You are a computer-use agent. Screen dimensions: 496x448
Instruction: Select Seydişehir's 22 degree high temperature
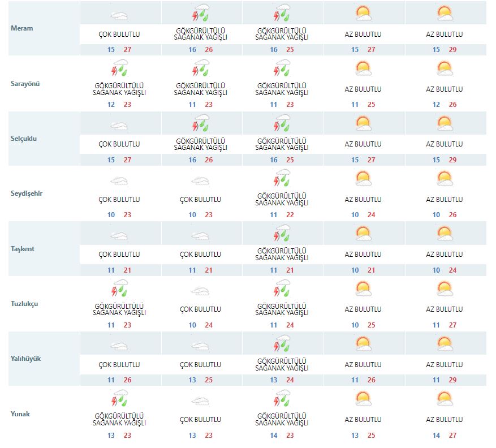(290, 215)
